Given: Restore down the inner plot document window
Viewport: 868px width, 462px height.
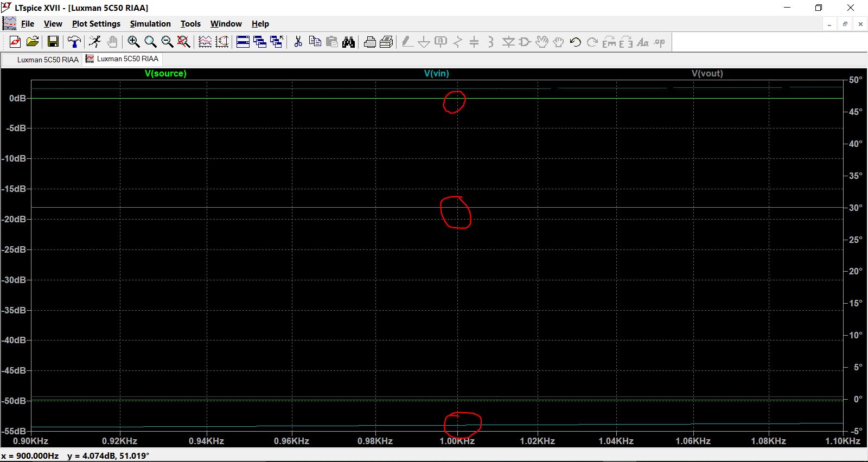Looking at the screenshot, I should tap(845, 24).
